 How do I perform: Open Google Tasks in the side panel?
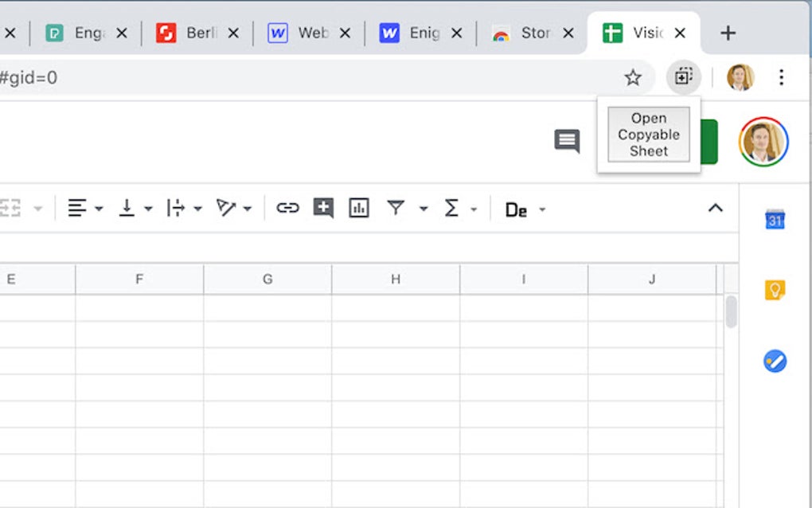(775, 361)
